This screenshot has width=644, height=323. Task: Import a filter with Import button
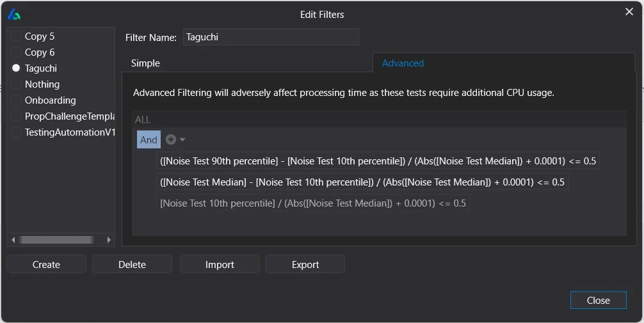coord(220,264)
